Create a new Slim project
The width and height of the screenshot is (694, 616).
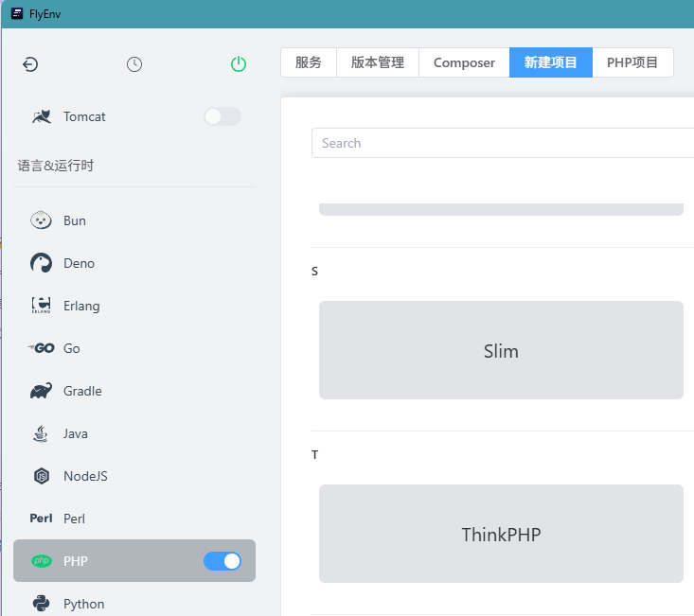[x=501, y=350]
